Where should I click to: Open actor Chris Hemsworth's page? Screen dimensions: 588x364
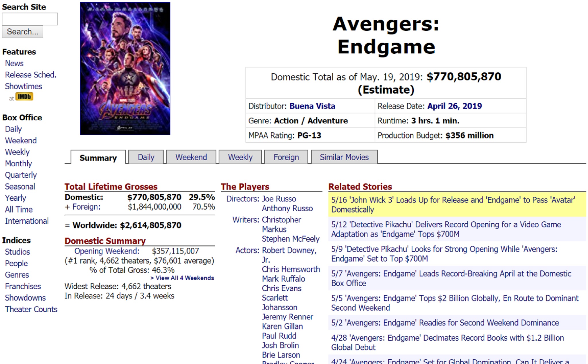pyautogui.click(x=291, y=269)
